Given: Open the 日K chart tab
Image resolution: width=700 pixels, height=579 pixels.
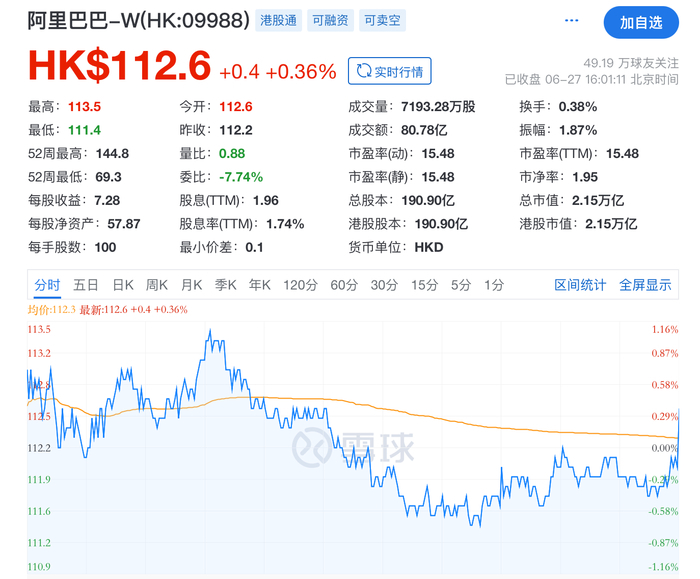Looking at the screenshot, I should [123, 285].
